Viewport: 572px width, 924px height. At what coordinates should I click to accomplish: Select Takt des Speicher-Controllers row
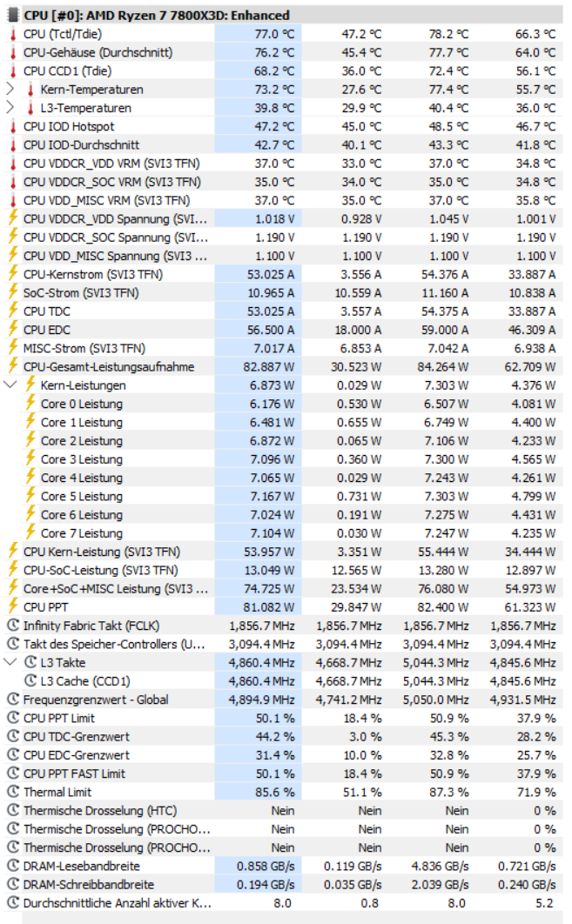284,644
